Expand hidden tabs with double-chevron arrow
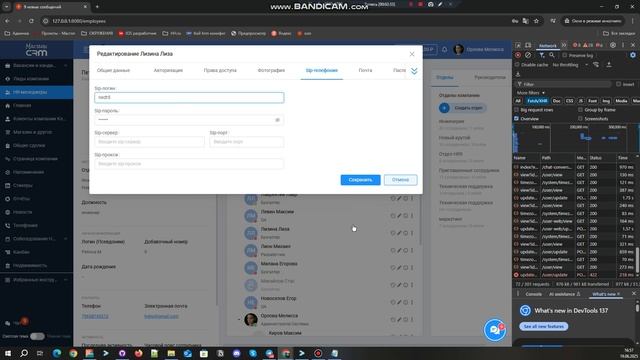 click(x=414, y=71)
